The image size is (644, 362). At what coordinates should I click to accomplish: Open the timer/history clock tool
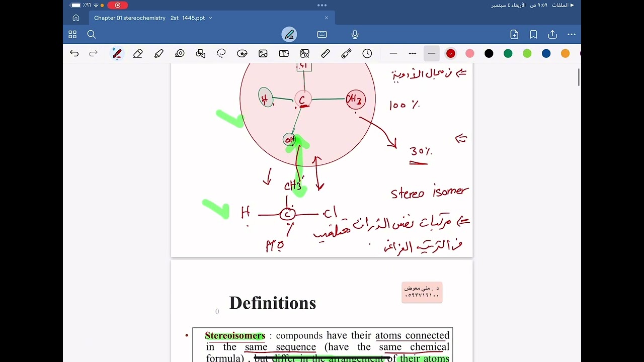tap(367, 53)
